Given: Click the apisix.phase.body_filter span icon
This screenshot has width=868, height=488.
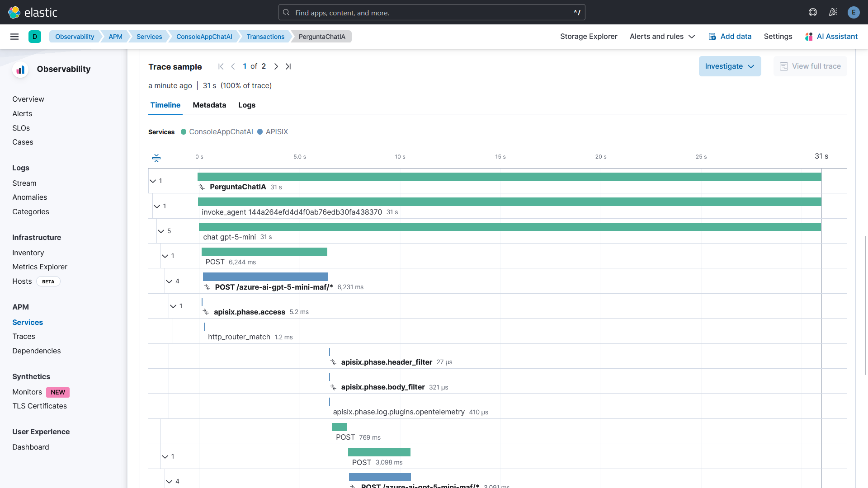Looking at the screenshot, I should (x=334, y=387).
